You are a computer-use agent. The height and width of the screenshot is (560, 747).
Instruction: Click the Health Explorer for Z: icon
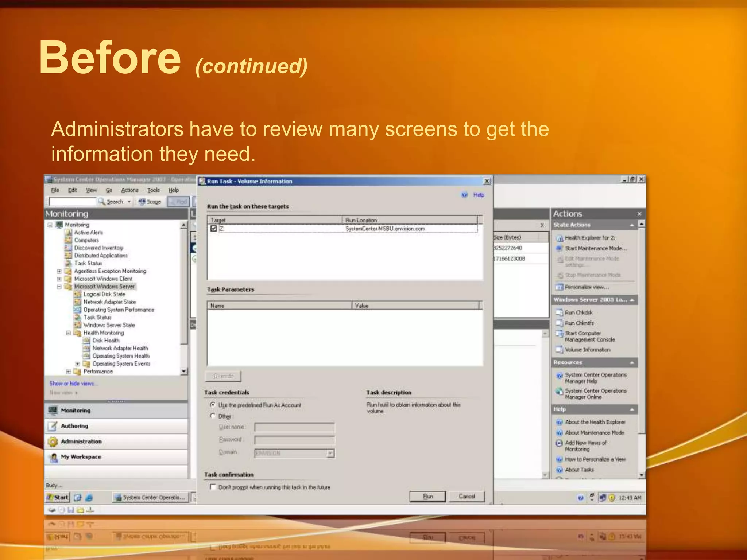pos(560,238)
